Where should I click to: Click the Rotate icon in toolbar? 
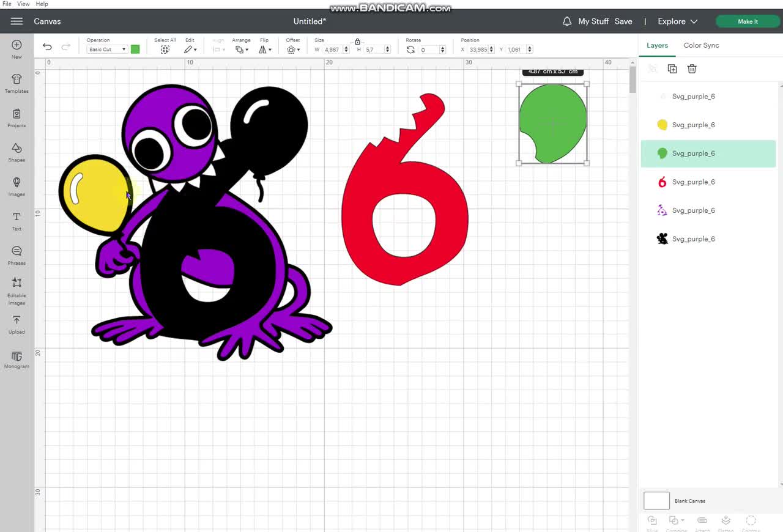(410, 50)
